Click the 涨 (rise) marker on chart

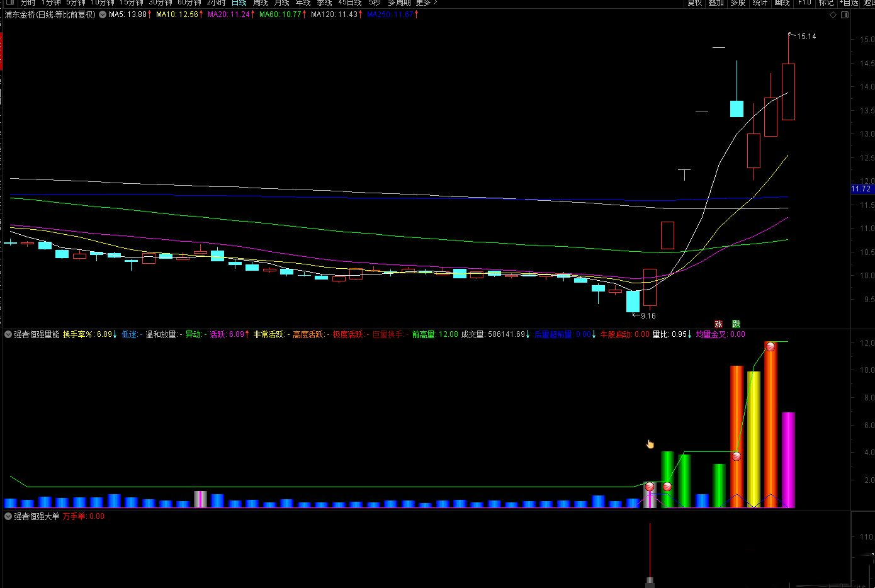[x=718, y=324]
